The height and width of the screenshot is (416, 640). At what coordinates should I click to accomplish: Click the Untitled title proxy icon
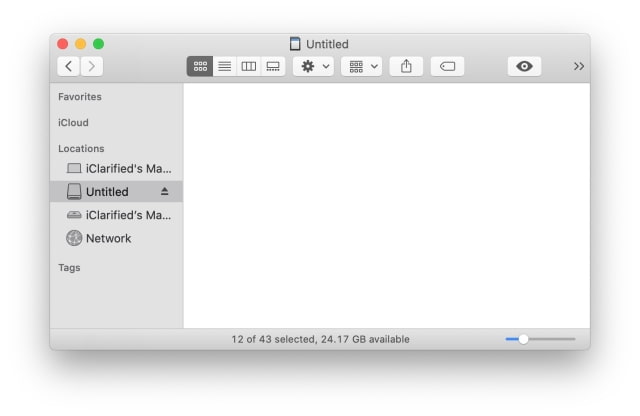coord(295,44)
